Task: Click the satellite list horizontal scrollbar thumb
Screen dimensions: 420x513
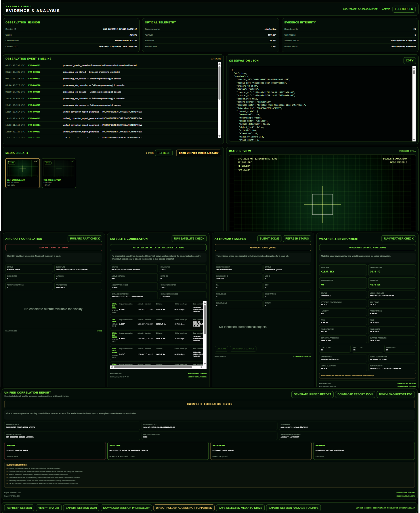Action: pos(153,367)
